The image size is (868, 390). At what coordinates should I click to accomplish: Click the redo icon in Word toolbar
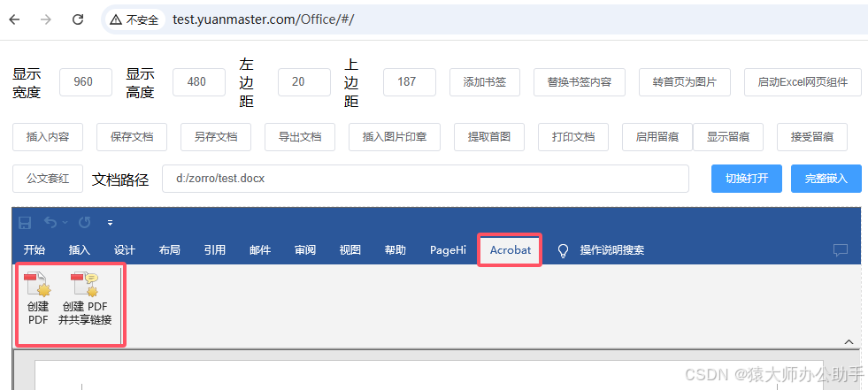point(85,222)
